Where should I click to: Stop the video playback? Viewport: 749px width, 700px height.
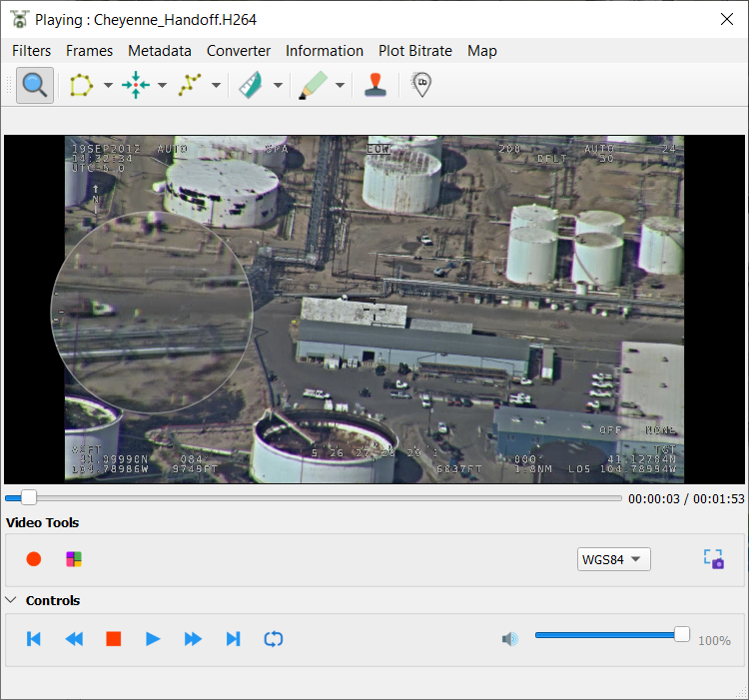pos(114,639)
